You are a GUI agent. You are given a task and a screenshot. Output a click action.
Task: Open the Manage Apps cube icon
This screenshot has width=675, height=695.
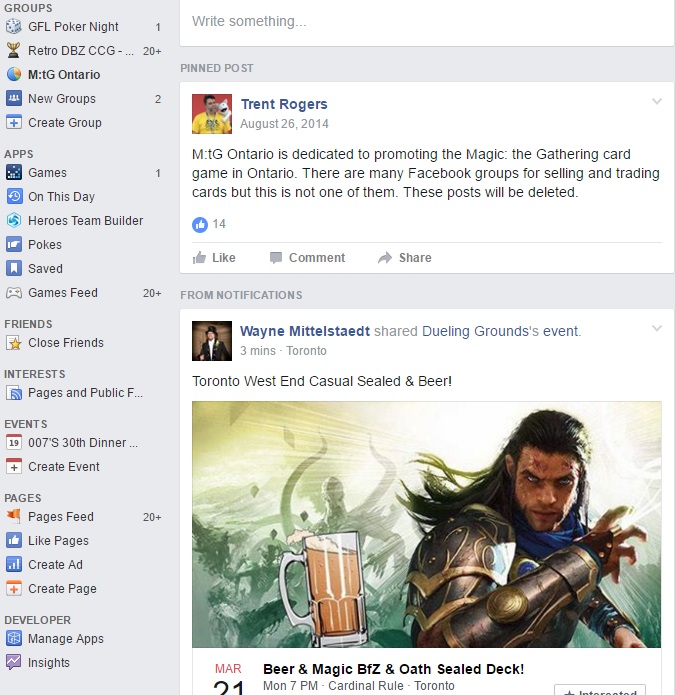[x=14, y=638]
